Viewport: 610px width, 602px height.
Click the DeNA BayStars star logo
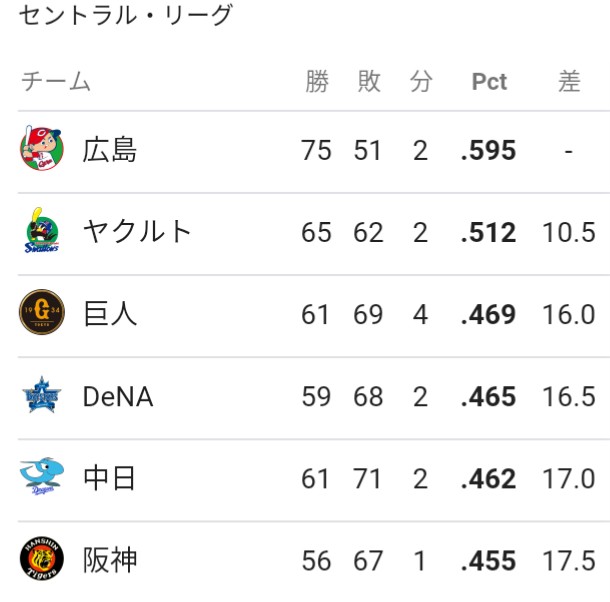click(x=42, y=395)
